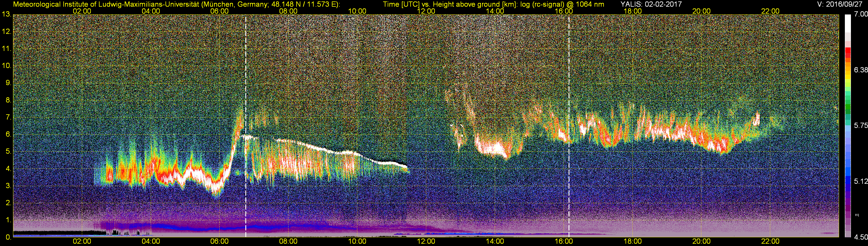Click the 4 km height axis label
This screenshot has width=868, height=246.
tap(8, 169)
